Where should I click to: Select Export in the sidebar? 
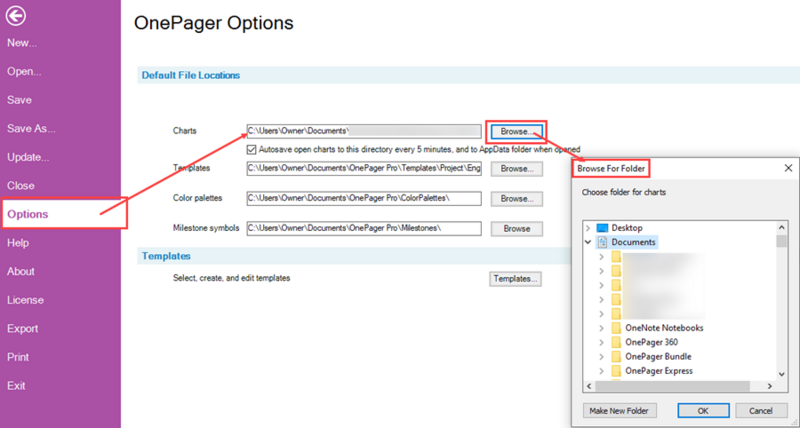(22, 329)
